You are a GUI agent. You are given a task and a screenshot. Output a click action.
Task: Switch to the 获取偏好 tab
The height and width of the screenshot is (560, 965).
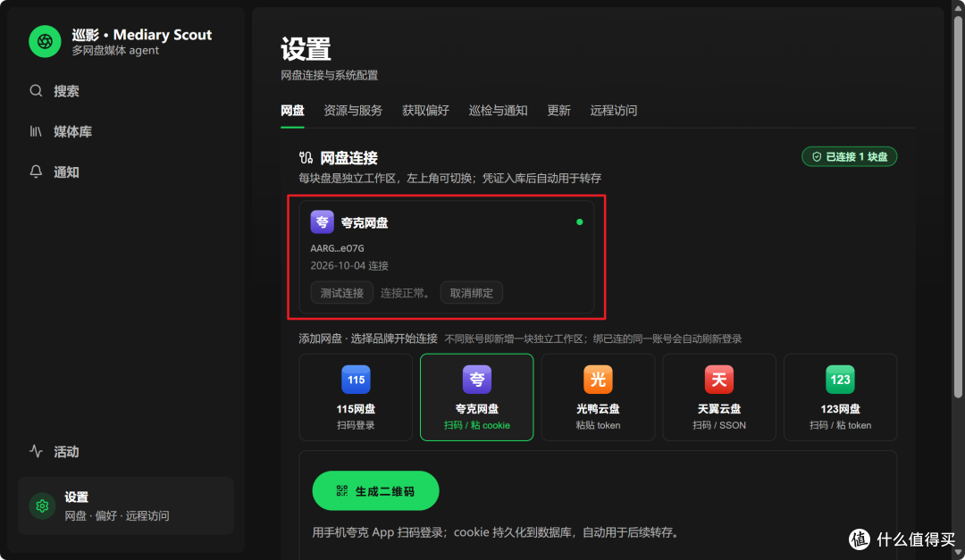(425, 111)
